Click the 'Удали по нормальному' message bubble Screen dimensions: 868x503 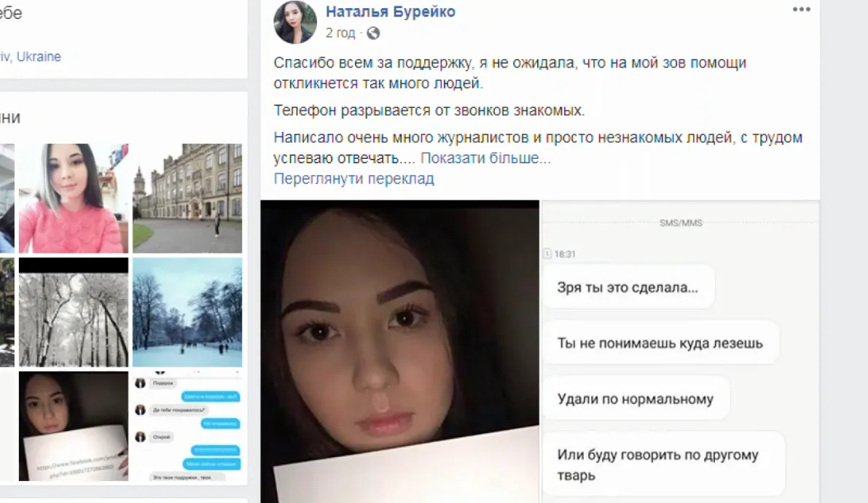click(636, 398)
